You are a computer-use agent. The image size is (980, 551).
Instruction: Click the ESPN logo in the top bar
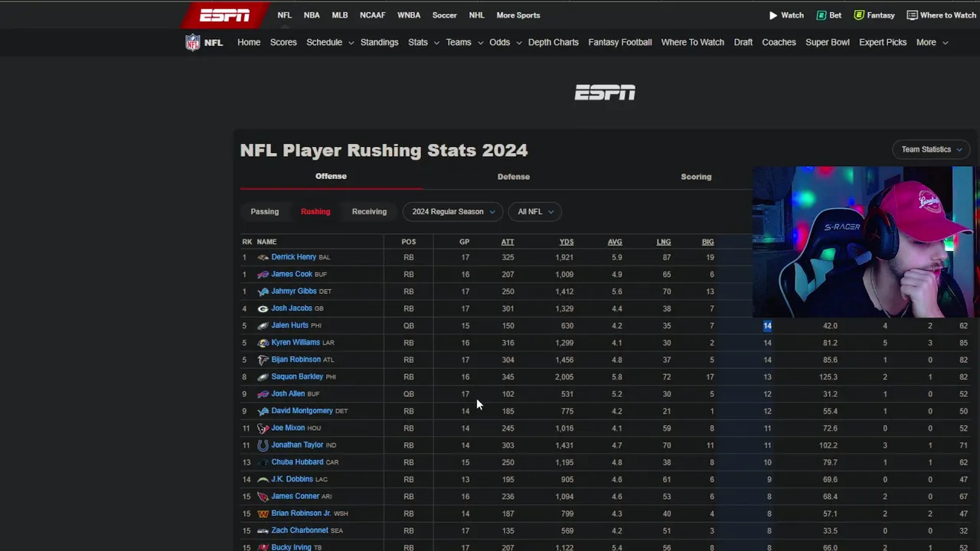(224, 15)
